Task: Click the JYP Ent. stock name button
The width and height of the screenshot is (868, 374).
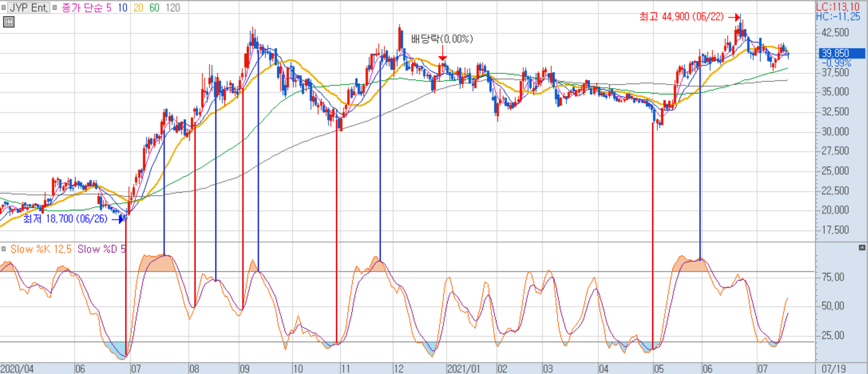Action: click(x=29, y=8)
